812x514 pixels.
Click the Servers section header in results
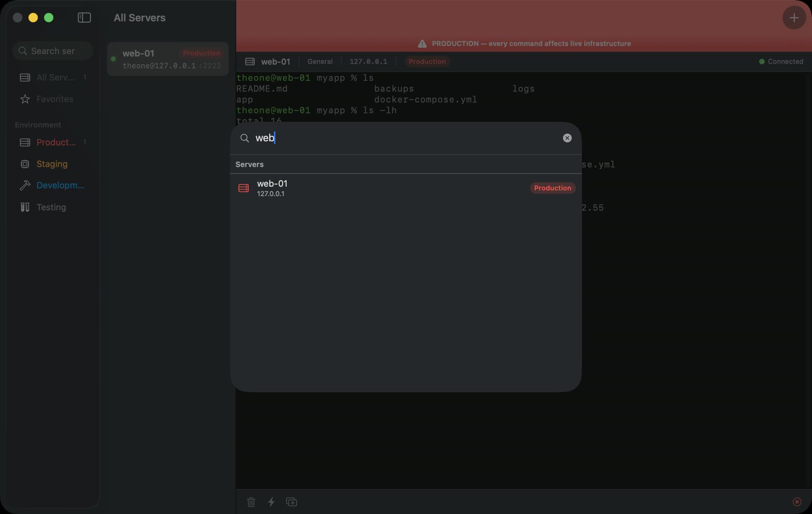249,165
